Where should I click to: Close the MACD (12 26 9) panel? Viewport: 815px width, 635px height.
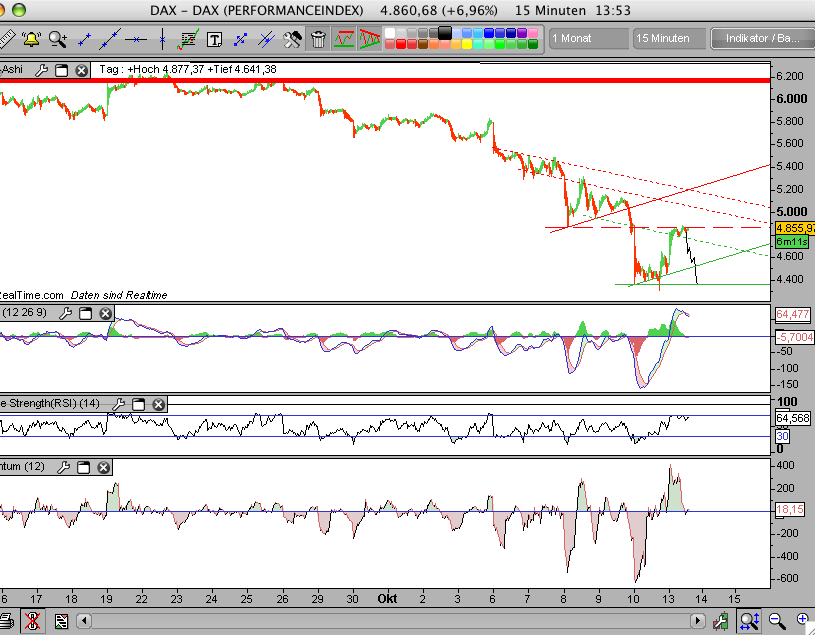coord(104,313)
